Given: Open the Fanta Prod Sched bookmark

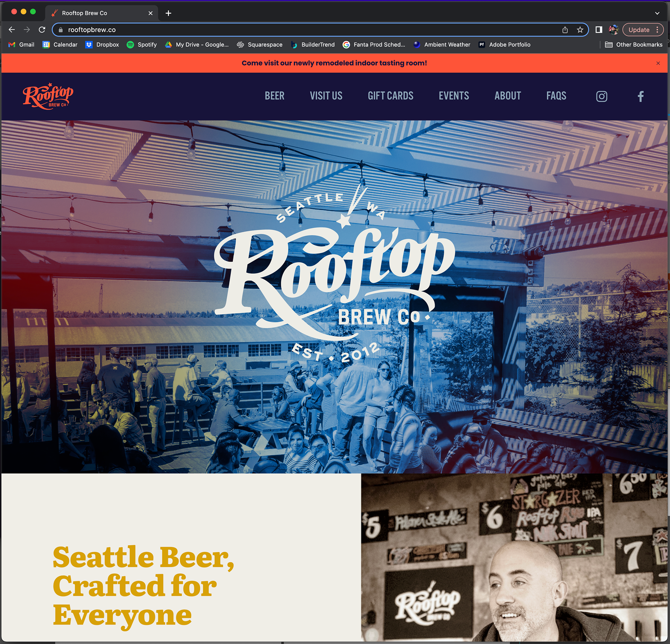Looking at the screenshot, I should click(x=374, y=45).
